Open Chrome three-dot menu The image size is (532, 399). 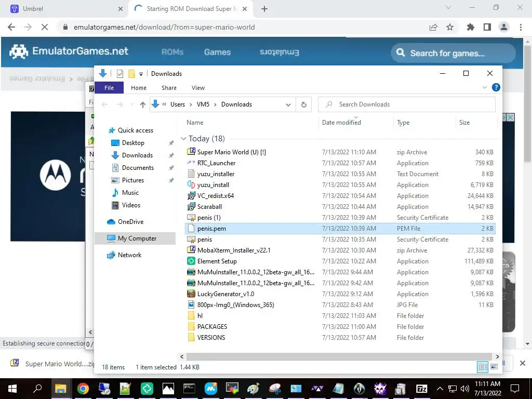pos(521,27)
